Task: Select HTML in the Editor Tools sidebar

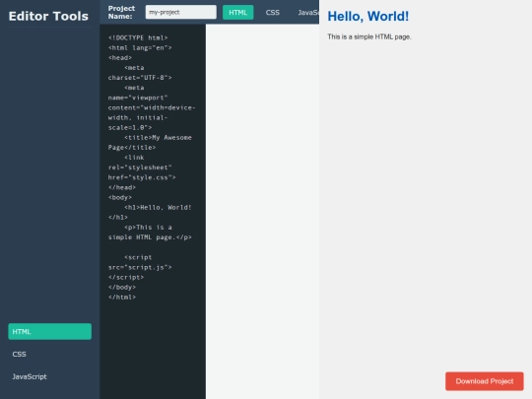Action: 50,331
